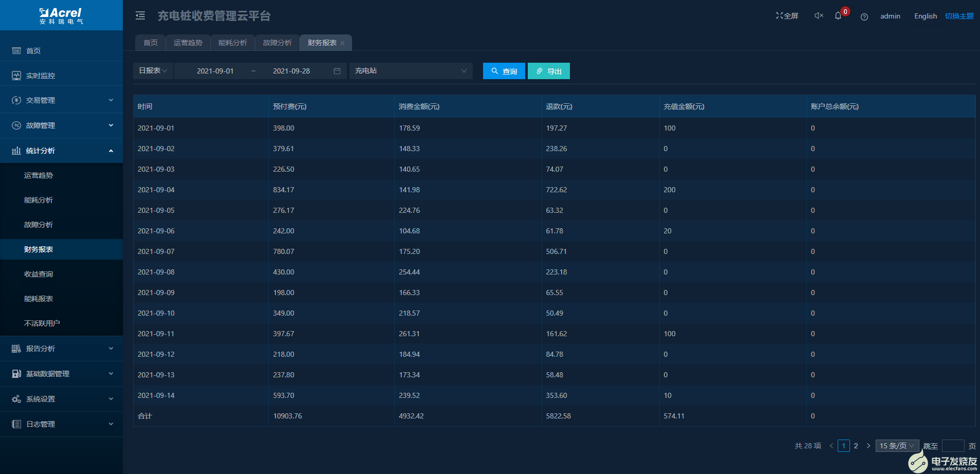Click the 基础数据管理 charging station icon
This screenshot has height=474, width=980.
[16, 374]
